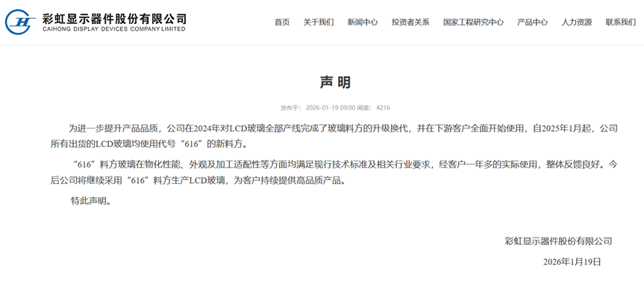Click the 特此声明 closing line
Viewport: 644px width, 284px height.
click(x=91, y=201)
